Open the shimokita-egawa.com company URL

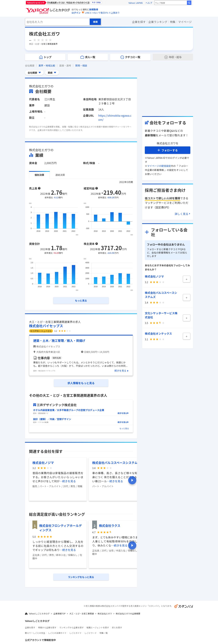(x=115, y=118)
